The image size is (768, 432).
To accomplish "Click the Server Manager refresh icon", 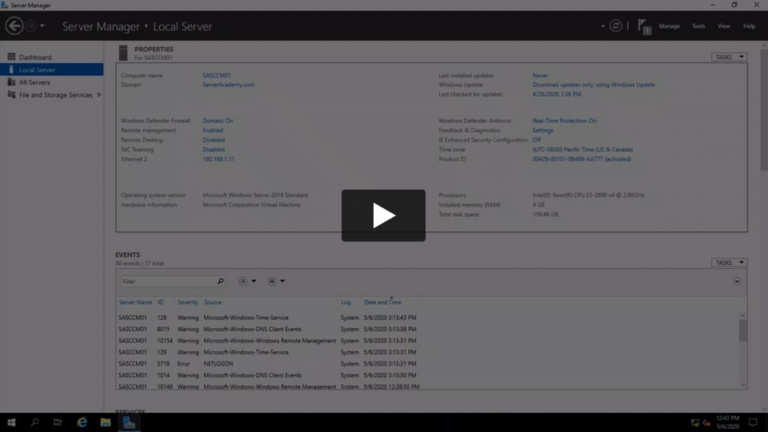I will (x=616, y=26).
